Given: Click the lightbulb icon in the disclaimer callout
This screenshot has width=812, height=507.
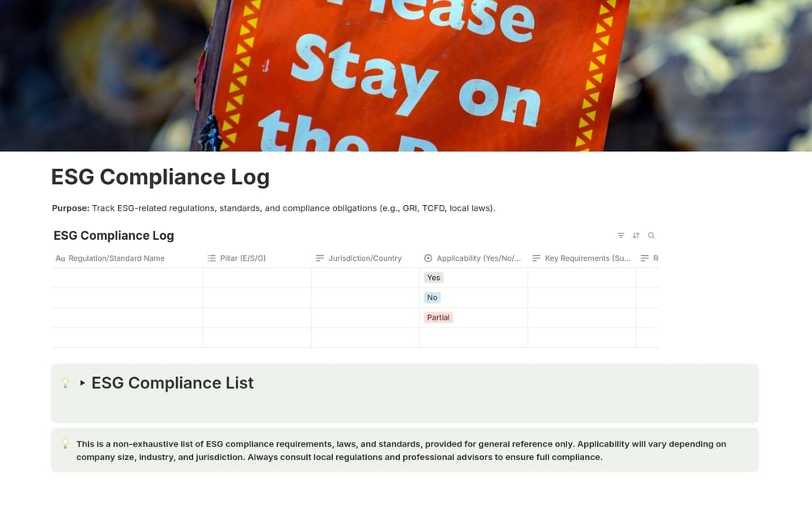Looking at the screenshot, I should click(65, 443).
